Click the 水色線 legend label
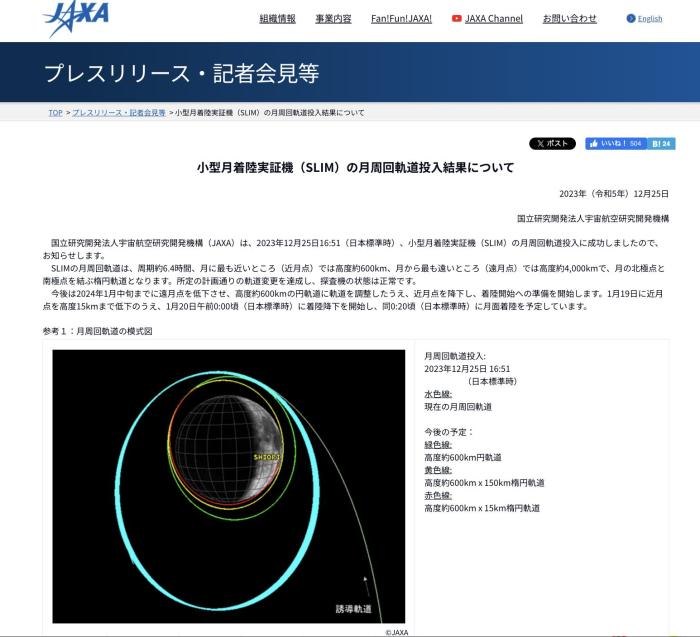700x637 pixels. click(438, 394)
